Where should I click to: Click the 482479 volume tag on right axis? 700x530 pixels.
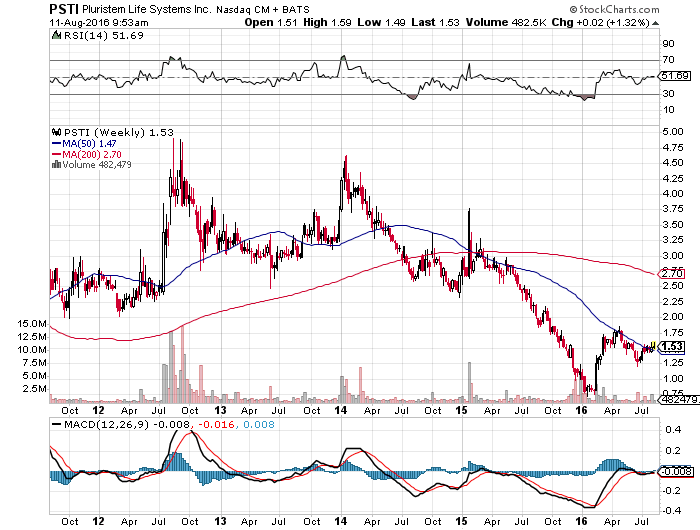click(x=675, y=399)
